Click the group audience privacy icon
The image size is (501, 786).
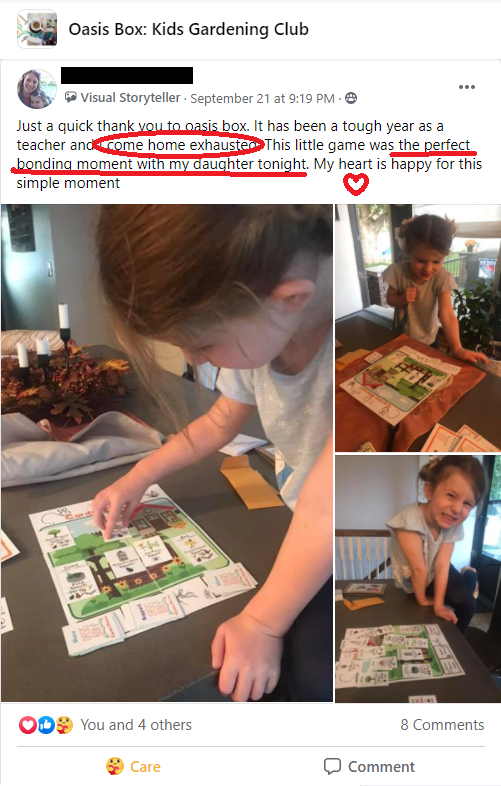tap(351, 98)
